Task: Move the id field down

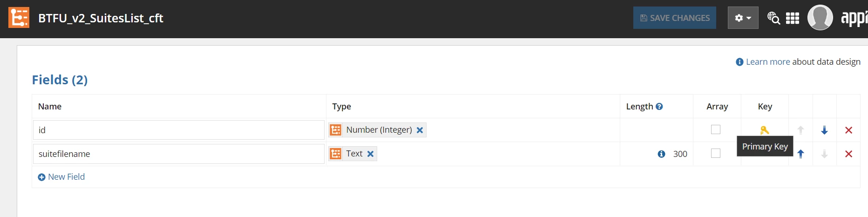Action: pyautogui.click(x=824, y=130)
